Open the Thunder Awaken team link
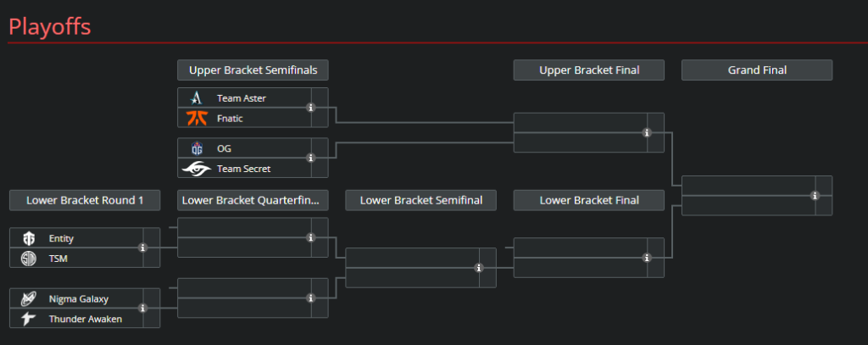 (85, 319)
